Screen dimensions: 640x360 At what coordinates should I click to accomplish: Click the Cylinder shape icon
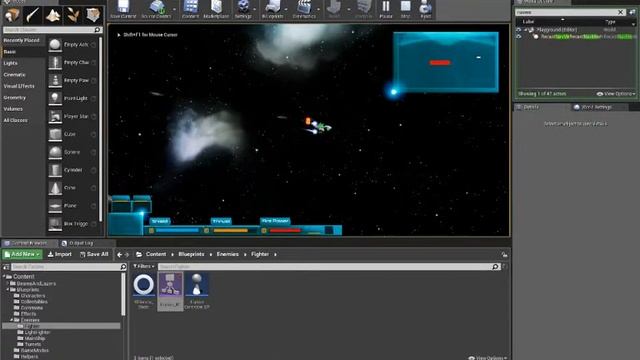[55, 170]
